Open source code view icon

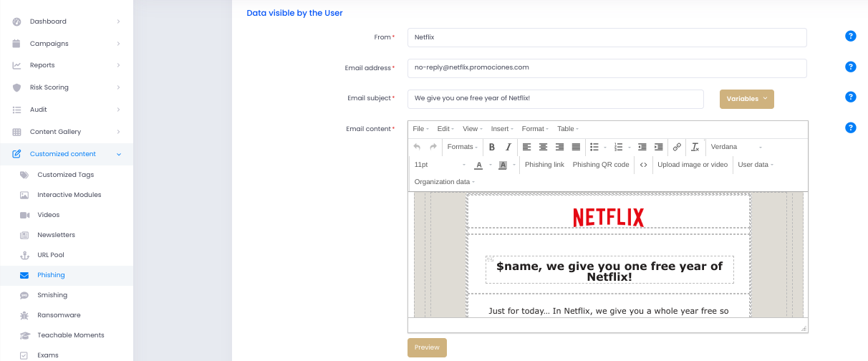coord(643,165)
